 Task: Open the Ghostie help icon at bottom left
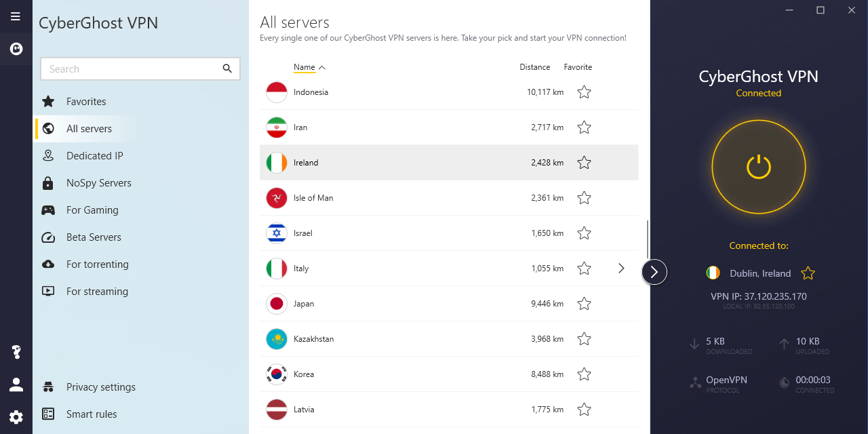[16, 351]
